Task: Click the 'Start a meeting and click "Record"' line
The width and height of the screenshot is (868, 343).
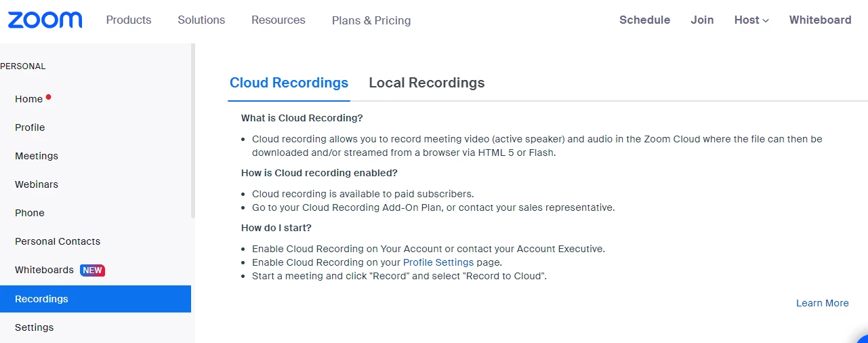Action: pos(399,276)
